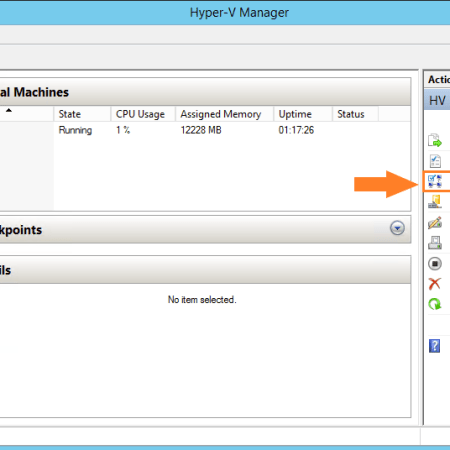This screenshot has height=450, width=450.
Task: Click the '12228 MB' memory value
Action: point(201,130)
